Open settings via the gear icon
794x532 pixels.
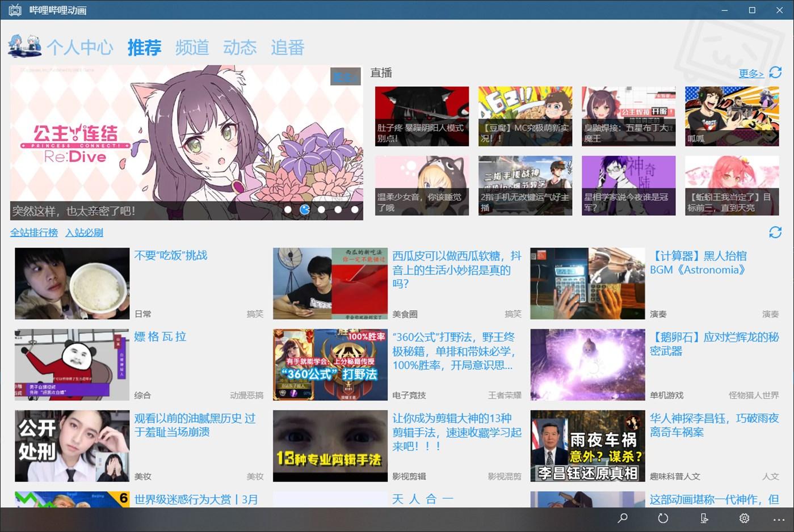coord(744,518)
